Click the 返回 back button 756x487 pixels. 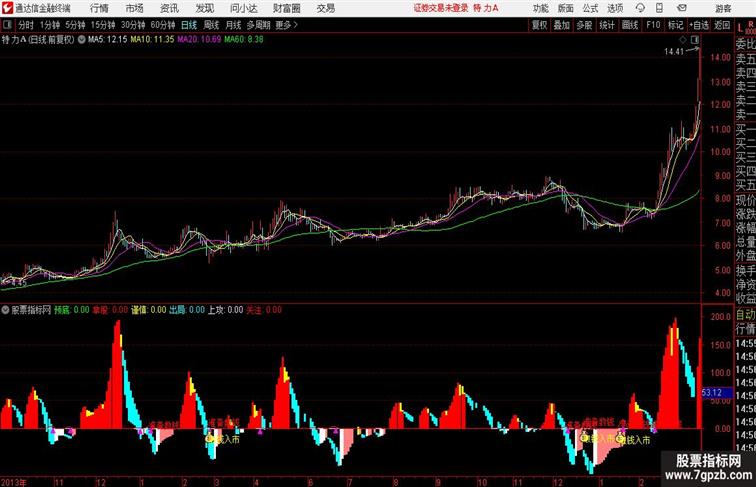(722, 25)
